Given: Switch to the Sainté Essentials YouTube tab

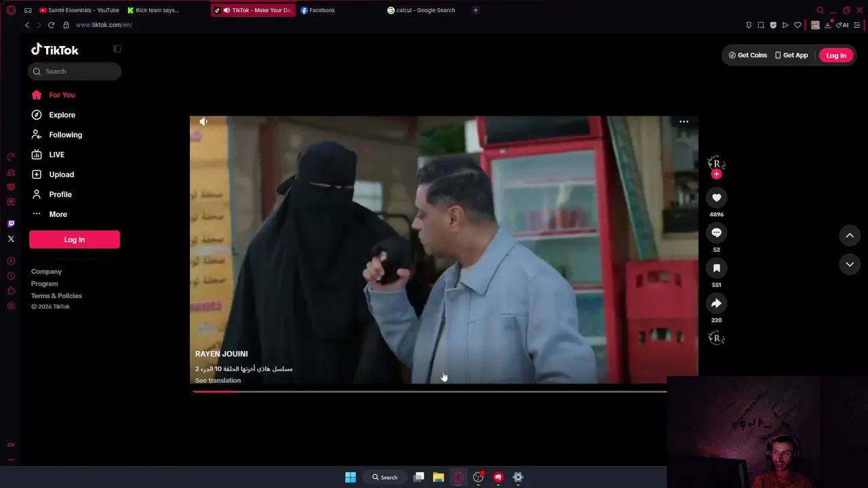Looking at the screenshot, I should (79, 10).
